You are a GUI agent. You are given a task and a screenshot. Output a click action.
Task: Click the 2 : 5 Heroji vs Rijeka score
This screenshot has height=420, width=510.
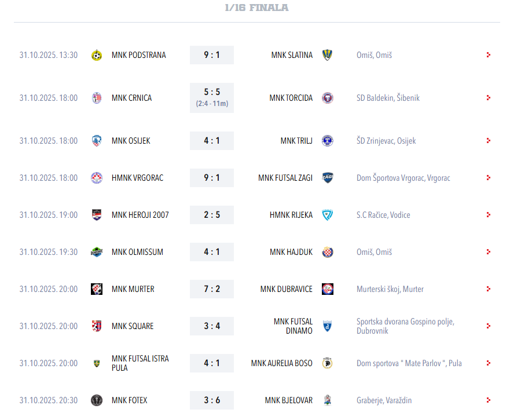[x=212, y=215]
